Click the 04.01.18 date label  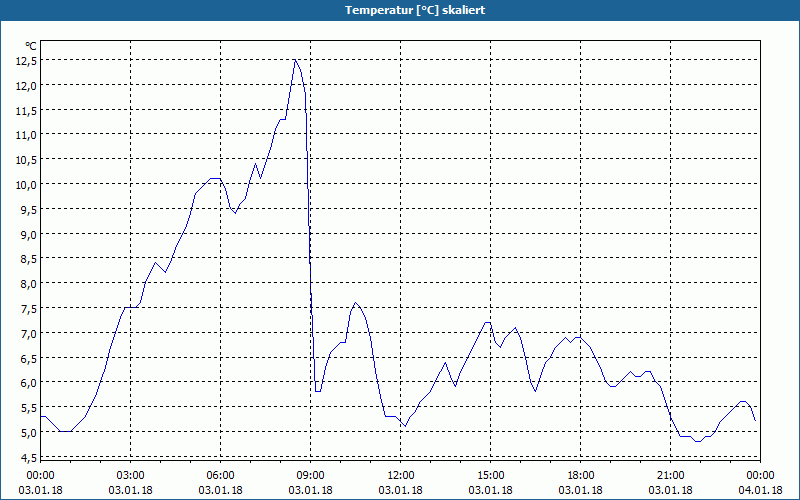pyautogui.click(x=760, y=490)
